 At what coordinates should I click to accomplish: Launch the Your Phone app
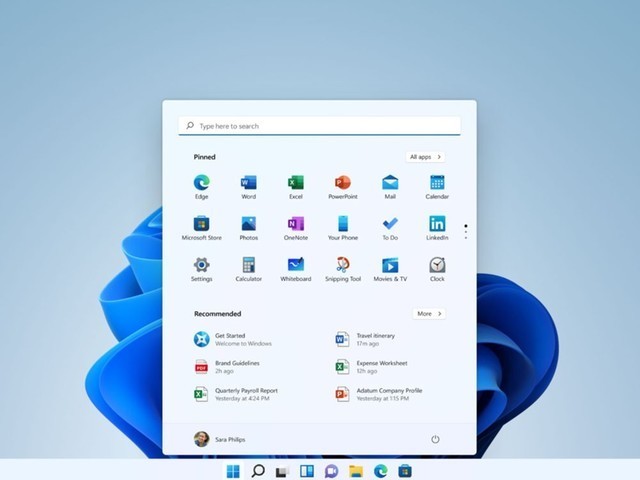pos(343,228)
